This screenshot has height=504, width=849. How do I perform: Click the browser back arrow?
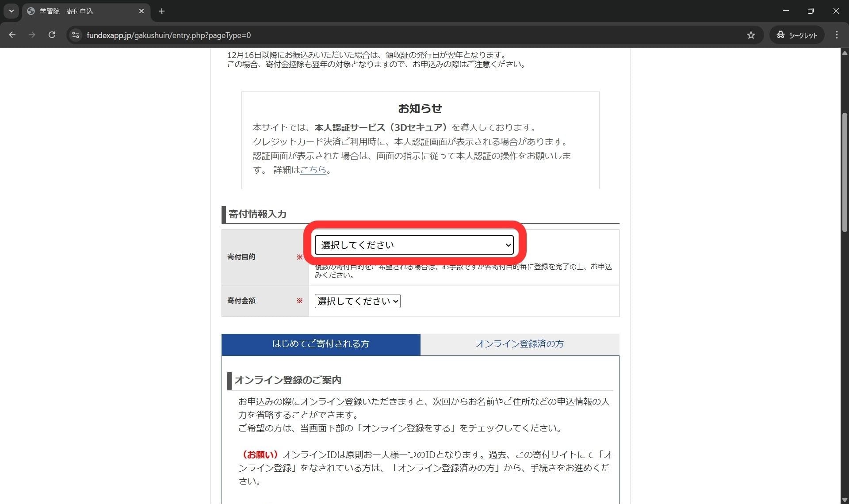tap(12, 35)
